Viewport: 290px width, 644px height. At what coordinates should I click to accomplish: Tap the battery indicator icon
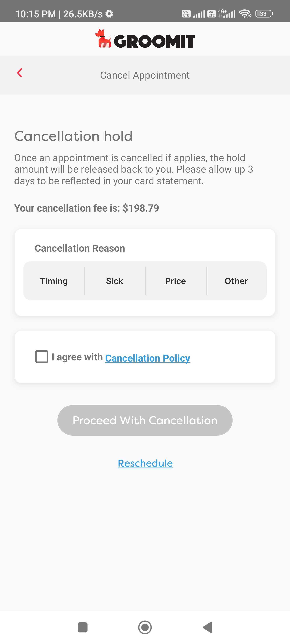264,14
